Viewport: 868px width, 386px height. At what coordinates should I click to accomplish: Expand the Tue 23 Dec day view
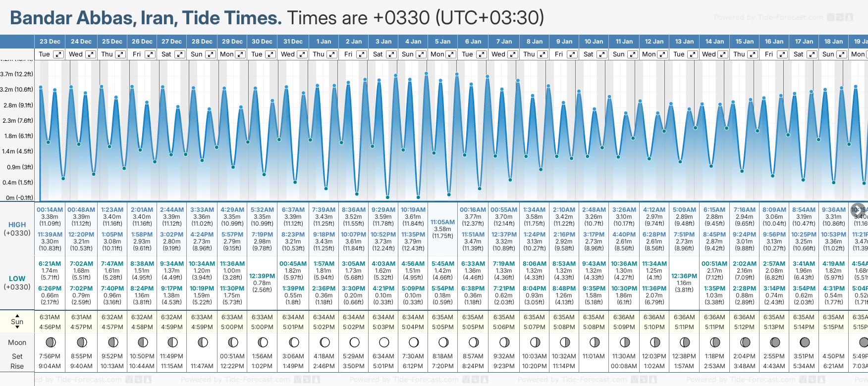pyautogui.click(x=58, y=54)
